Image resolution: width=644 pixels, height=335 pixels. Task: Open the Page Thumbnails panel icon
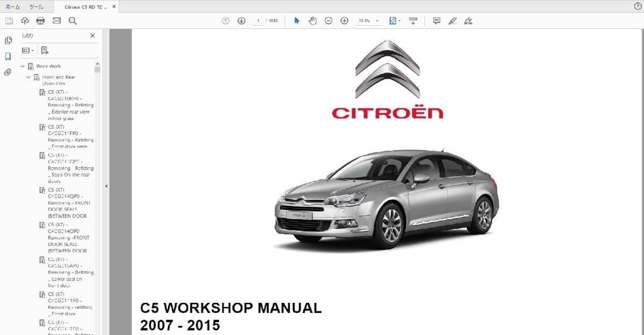pos(8,40)
